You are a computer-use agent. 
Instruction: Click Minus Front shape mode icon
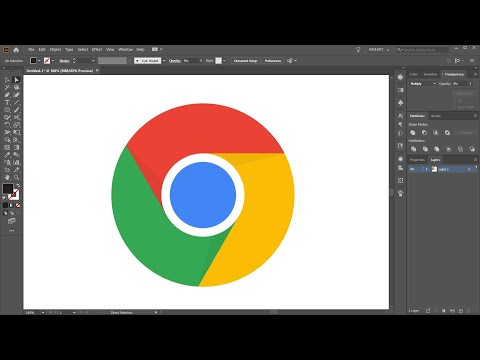[x=424, y=133]
